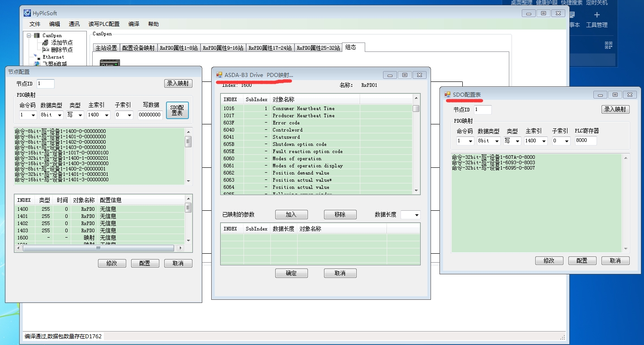The height and width of the screenshot is (345, 644).
Task: Click the SDO配置表 button
Action: (177, 110)
